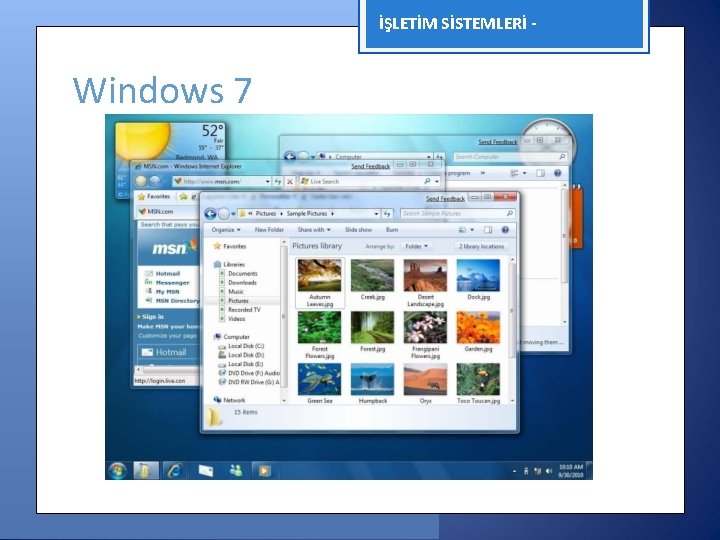Select Dock.jpg thumbnail
This screenshot has width=720, height=540.
click(x=478, y=276)
